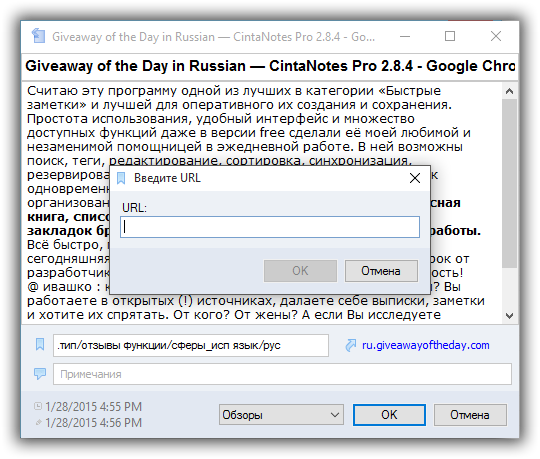Click the link arrow icon before ru.giveawayoftheday.com
Viewport: 540px width, 459px height.
(x=350, y=345)
